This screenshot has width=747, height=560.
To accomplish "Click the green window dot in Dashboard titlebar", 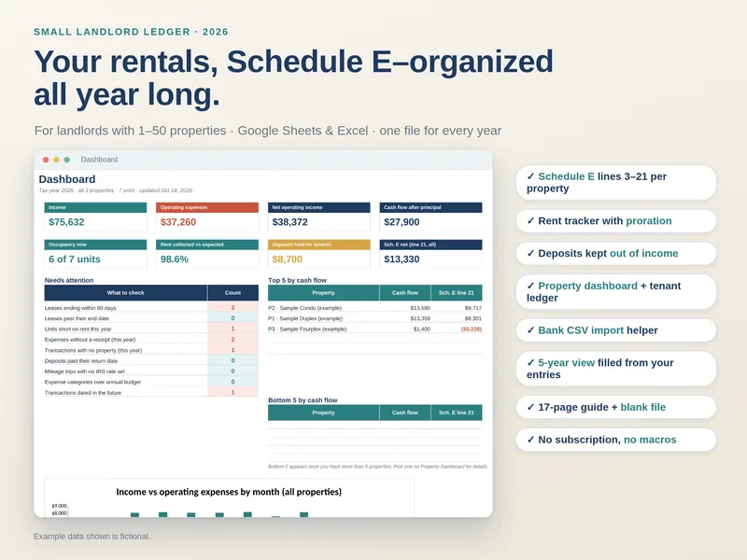I will pos(66,160).
